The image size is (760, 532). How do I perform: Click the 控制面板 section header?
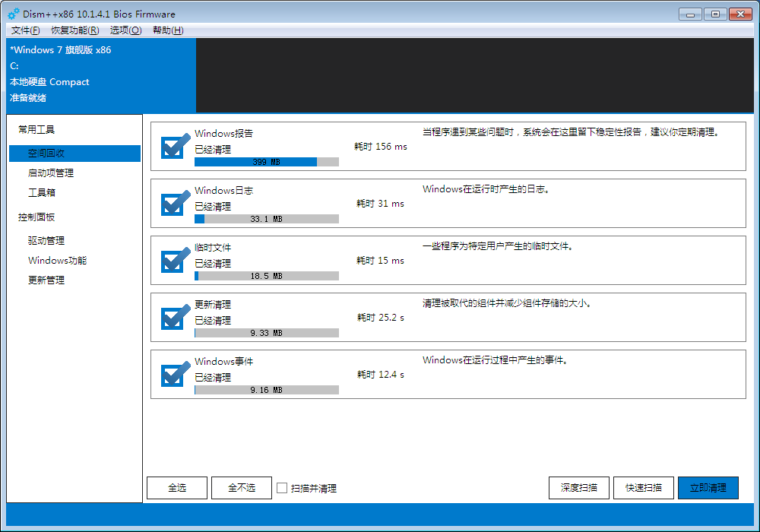pos(36,217)
